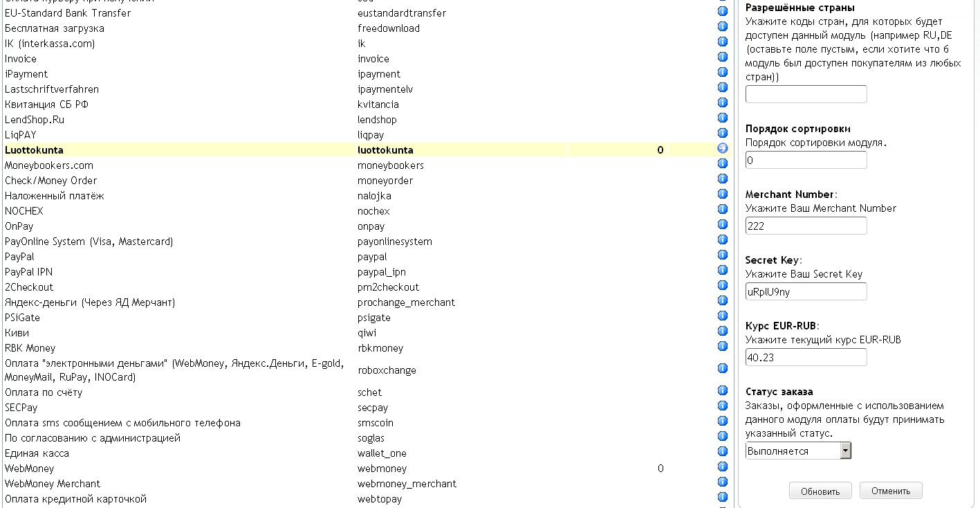Screen dimensions: 980x508
Task: Click the iPayment module name
Action: coord(26,74)
